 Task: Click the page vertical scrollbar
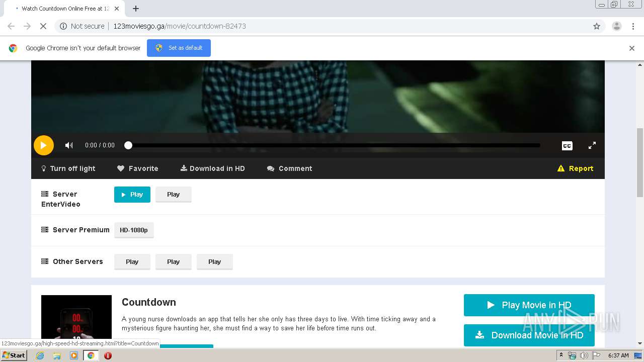640,162
